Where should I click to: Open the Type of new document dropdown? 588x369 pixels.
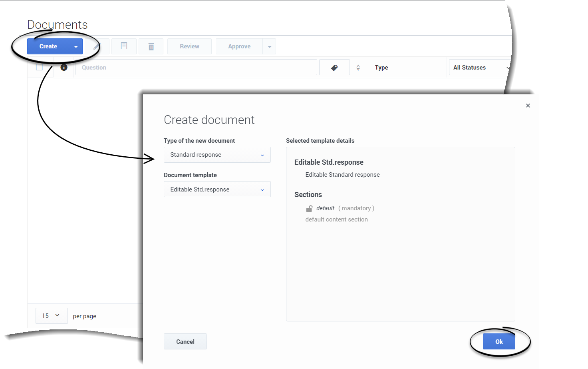coord(217,155)
